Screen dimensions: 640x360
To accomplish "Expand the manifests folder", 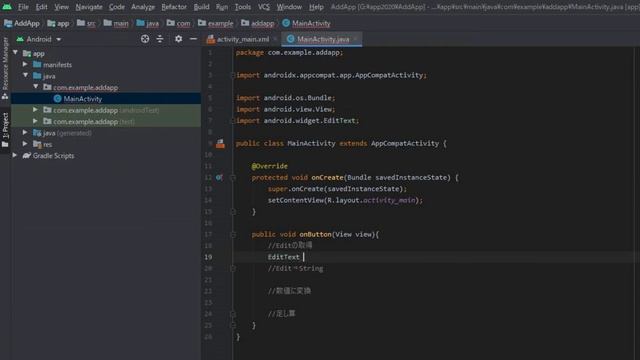I will point(25,64).
